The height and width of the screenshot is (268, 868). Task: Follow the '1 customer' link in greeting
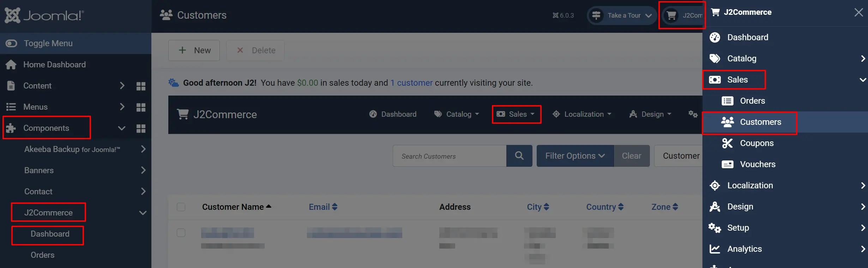click(411, 83)
